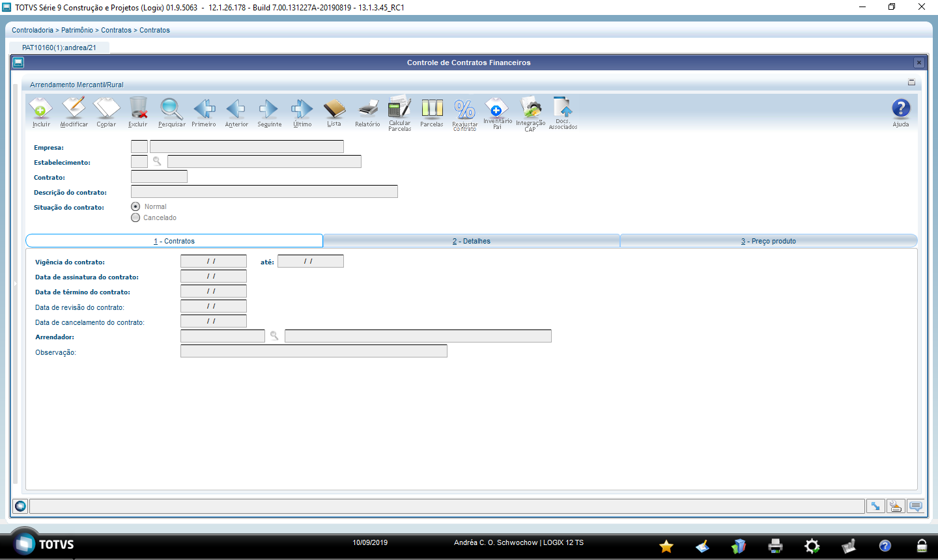Click Calcular Parcelas calculator icon
Screen dimensions: 938x560
point(399,113)
